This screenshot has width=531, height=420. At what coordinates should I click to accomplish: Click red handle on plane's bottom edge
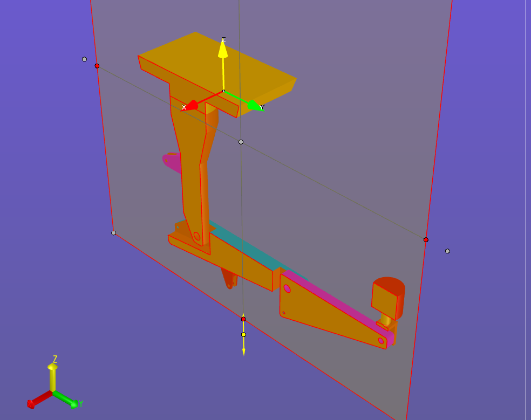(243, 319)
